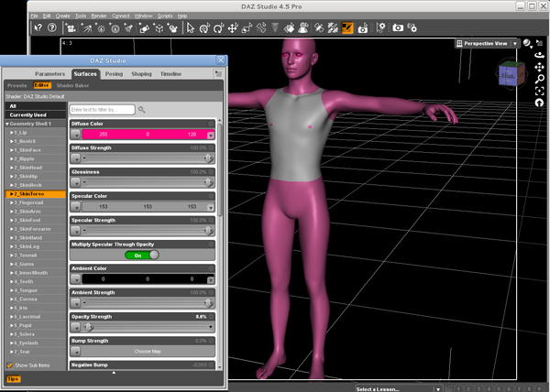
Task: Open Diffuse Color right dropdown arrow
Action: tap(211, 135)
